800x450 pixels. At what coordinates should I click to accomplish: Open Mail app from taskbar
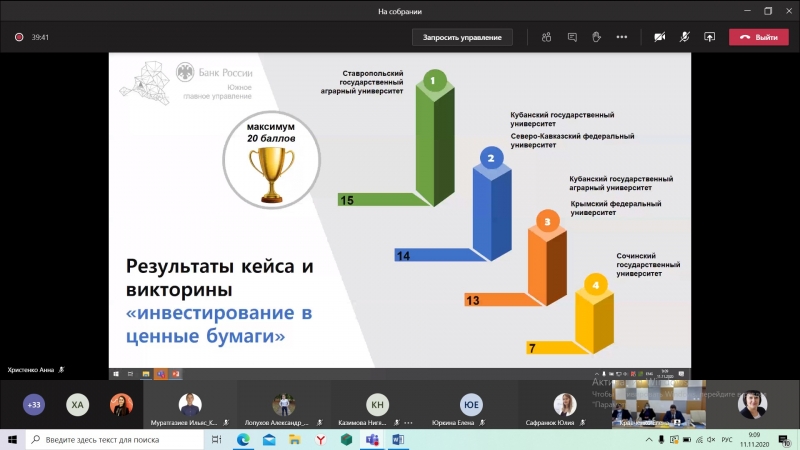[x=269, y=439]
